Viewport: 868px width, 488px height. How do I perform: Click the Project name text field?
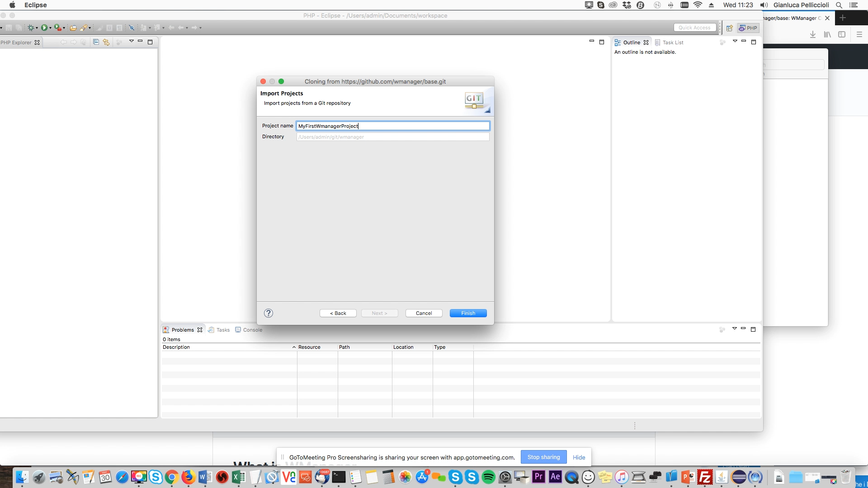[392, 126]
